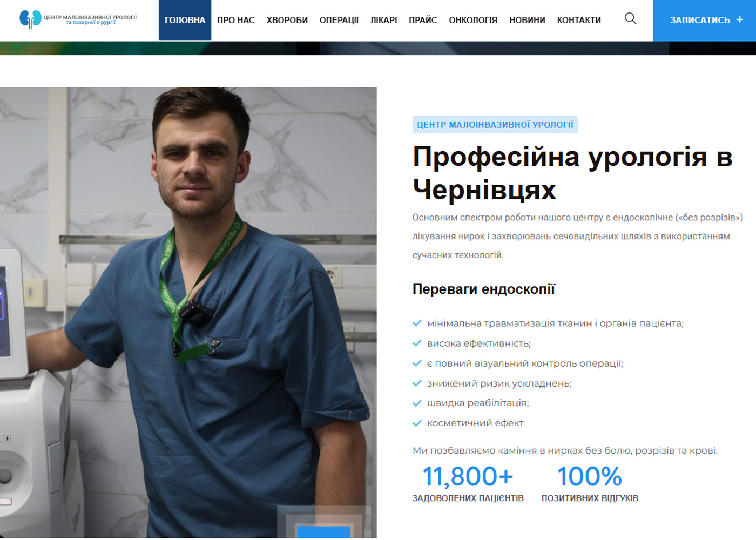This screenshot has width=756, height=540.
Task: Click the kidney logo icon
Action: [x=30, y=19]
